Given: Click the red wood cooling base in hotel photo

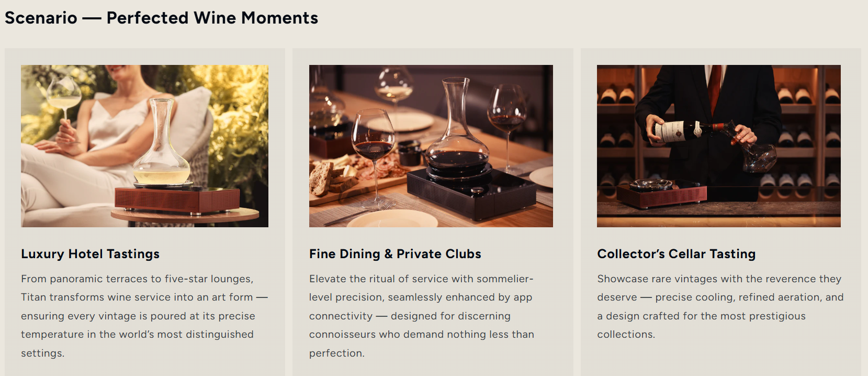Looking at the screenshot, I should click(x=177, y=199).
